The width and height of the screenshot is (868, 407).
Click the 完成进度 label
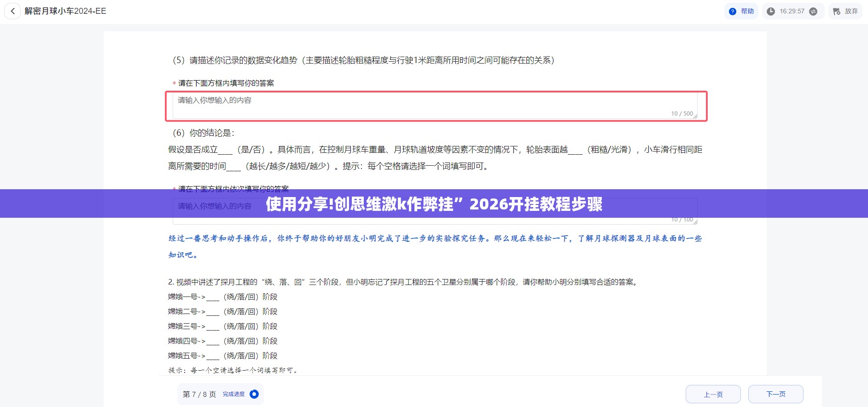[x=234, y=394]
